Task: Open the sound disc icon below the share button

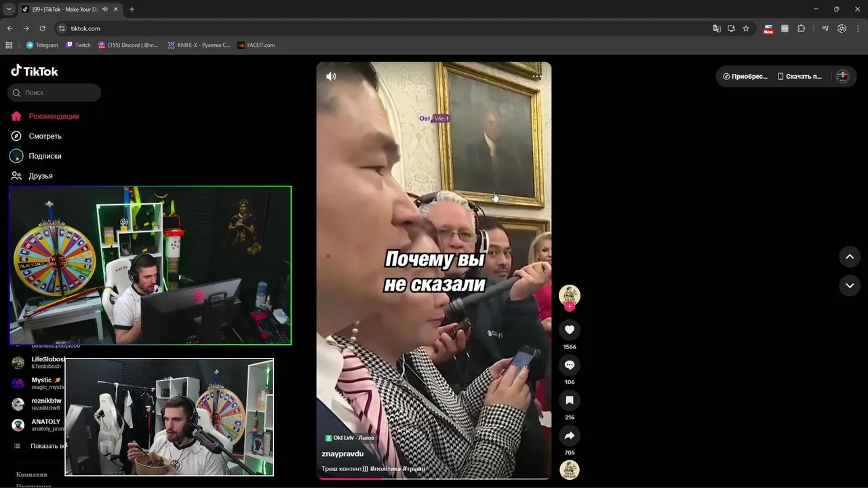Action: pos(570,470)
